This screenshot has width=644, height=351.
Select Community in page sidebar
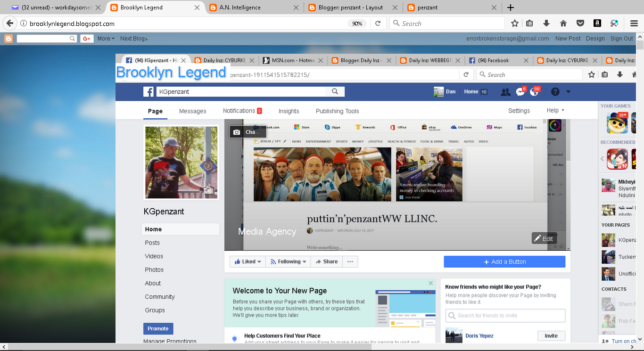pos(160,297)
